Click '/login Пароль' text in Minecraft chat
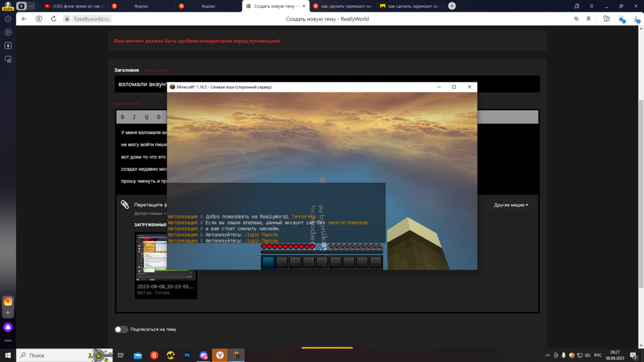This screenshot has width=644, height=362. tap(261, 234)
